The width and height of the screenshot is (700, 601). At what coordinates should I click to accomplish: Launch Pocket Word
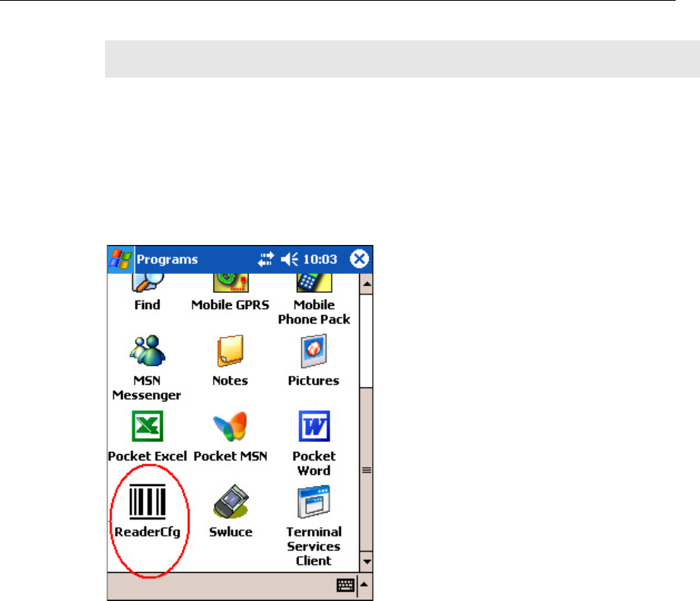click(x=314, y=426)
